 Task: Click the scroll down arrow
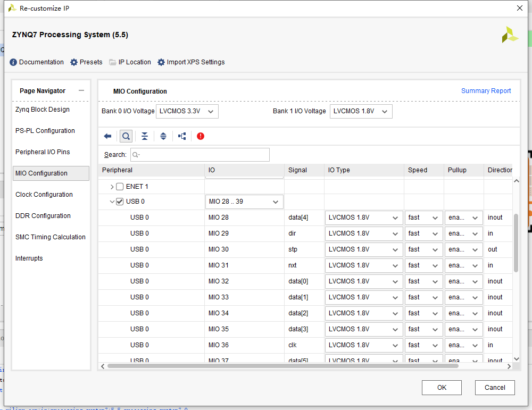(517, 359)
